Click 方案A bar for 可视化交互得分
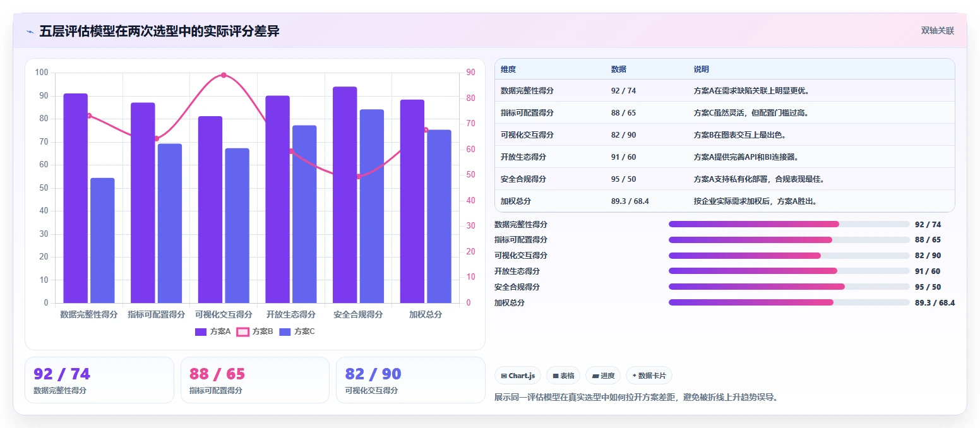Screen dimensions: 980x428 coord(210,210)
